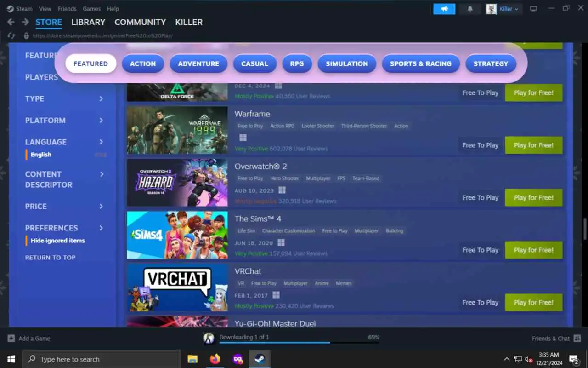This screenshot has width=588, height=368.
Task: Open File Explorer from taskbar
Action: click(x=193, y=359)
